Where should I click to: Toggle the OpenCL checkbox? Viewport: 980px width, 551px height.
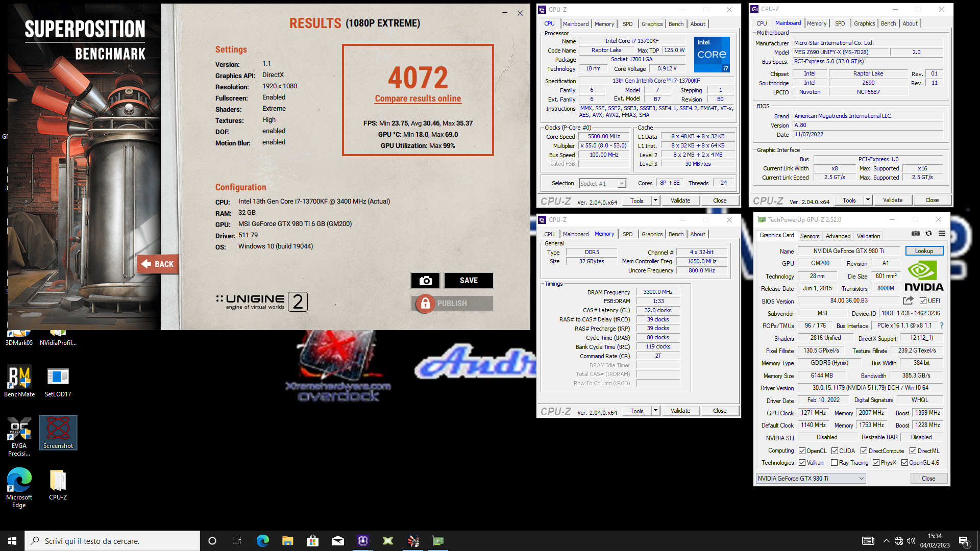pos(802,451)
